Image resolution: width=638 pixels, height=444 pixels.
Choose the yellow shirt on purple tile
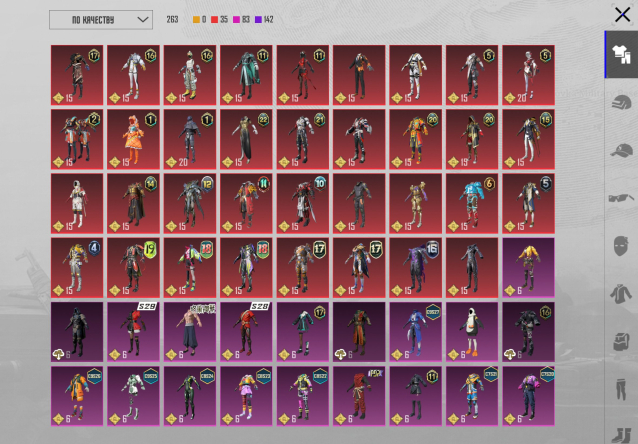point(528,266)
